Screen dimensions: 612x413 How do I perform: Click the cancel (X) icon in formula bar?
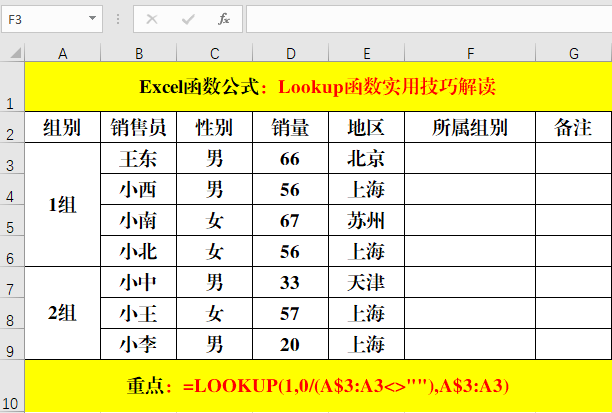(152, 19)
